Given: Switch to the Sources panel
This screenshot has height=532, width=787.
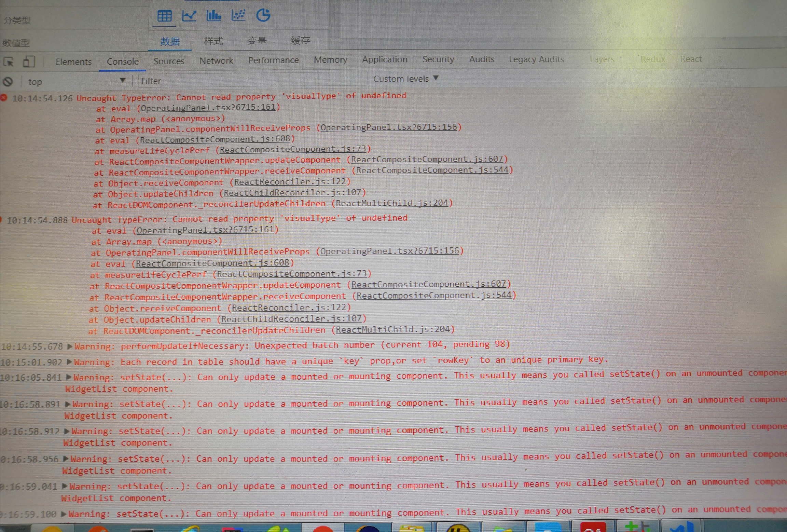Looking at the screenshot, I should coord(169,61).
